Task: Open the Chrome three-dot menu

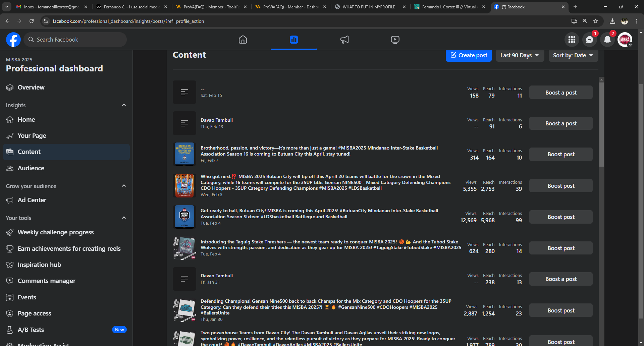Action: (637, 21)
